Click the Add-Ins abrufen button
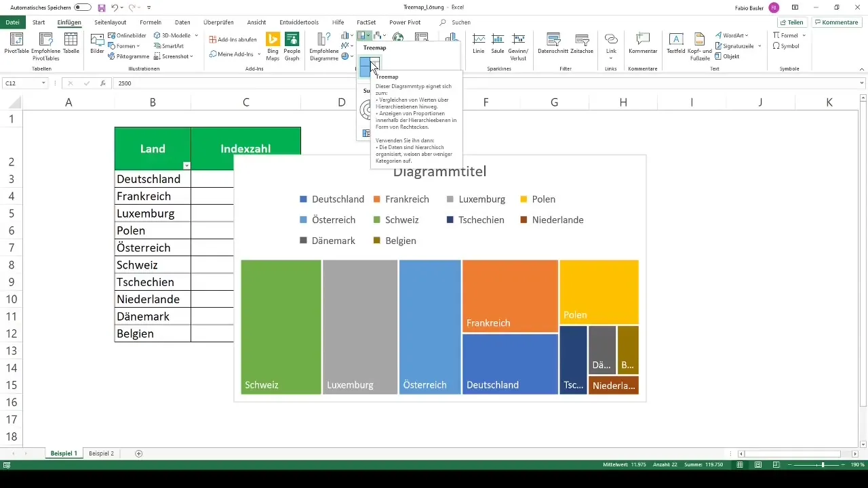Viewport: 868px width, 488px height. [233, 39]
